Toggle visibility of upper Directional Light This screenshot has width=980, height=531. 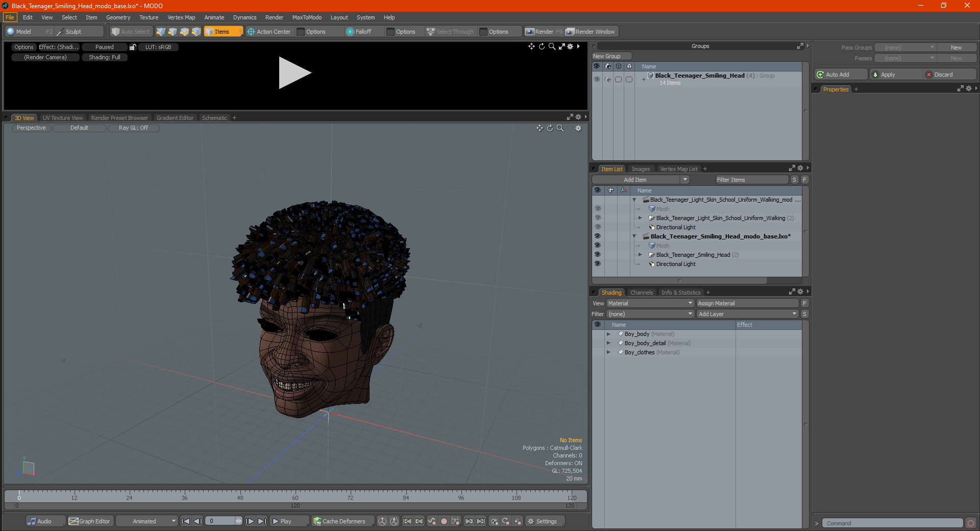598,227
